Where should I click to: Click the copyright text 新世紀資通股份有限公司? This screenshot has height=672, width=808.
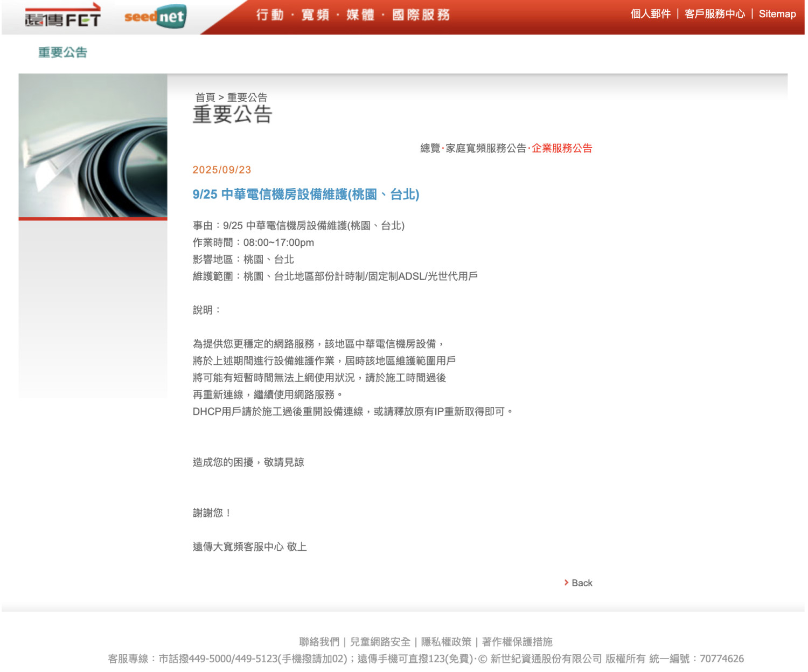pyautogui.click(x=546, y=659)
